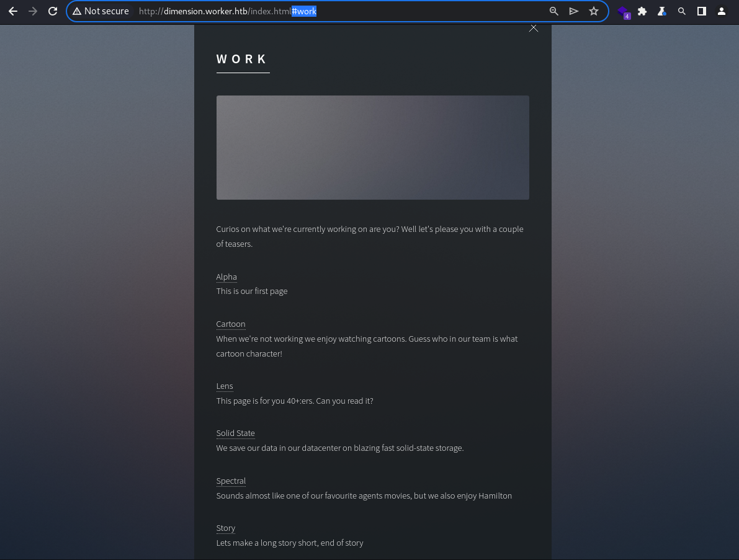Bookmark this page with the star icon
Image resolution: width=739 pixels, height=560 pixels.
(593, 11)
